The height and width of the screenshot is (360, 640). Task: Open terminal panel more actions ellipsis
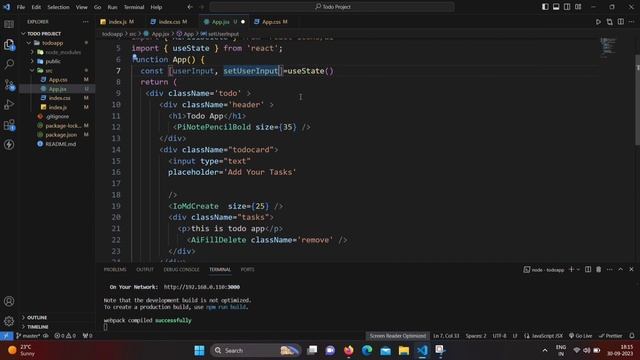click(609, 269)
